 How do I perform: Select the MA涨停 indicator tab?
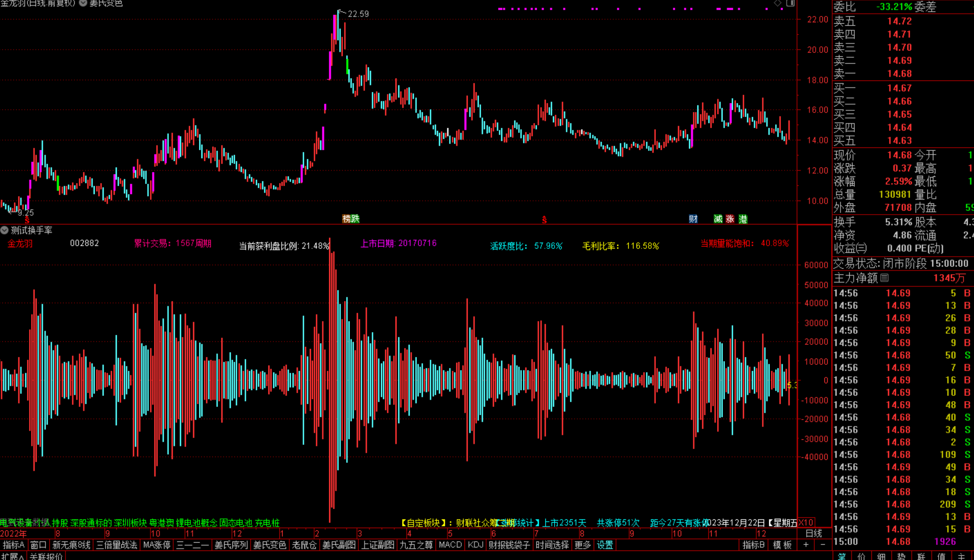[157, 545]
